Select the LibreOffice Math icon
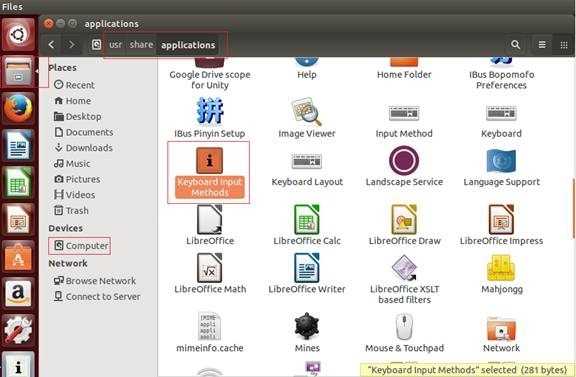This screenshot has width=576, height=377. click(x=209, y=268)
